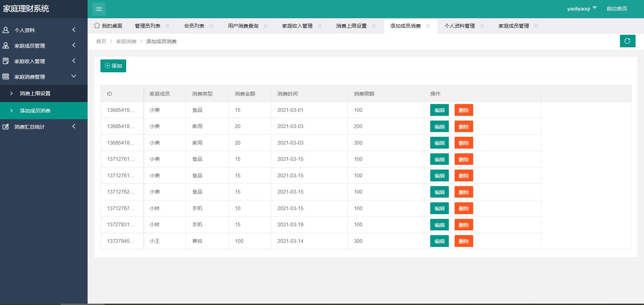Expand the 家庭收入管理 sidebar chevron
Image resolution: width=644 pixels, height=305 pixels.
pyautogui.click(x=74, y=61)
